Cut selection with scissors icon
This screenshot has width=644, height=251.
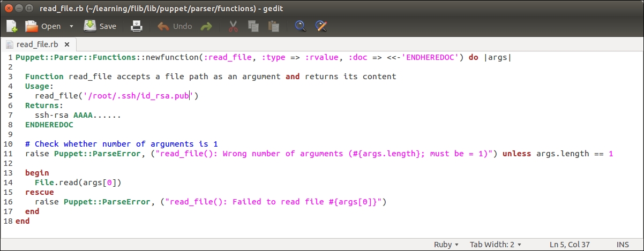coord(233,26)
